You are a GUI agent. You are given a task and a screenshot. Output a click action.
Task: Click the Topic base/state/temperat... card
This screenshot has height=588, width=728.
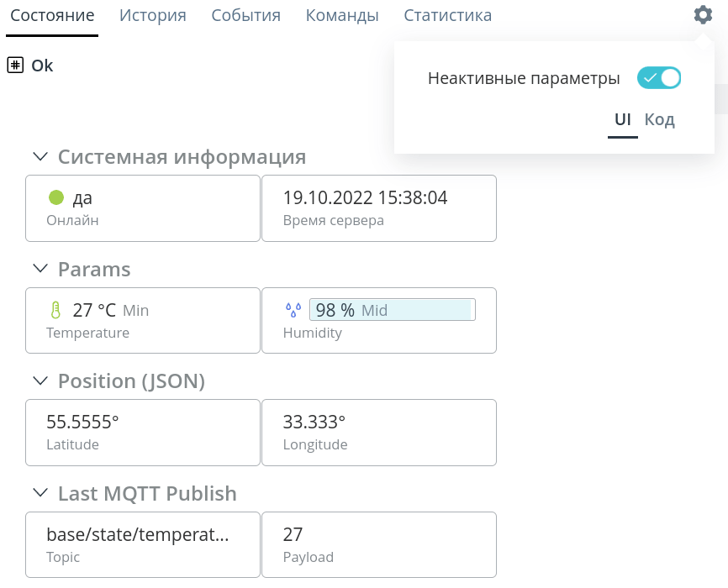point(143,545)
